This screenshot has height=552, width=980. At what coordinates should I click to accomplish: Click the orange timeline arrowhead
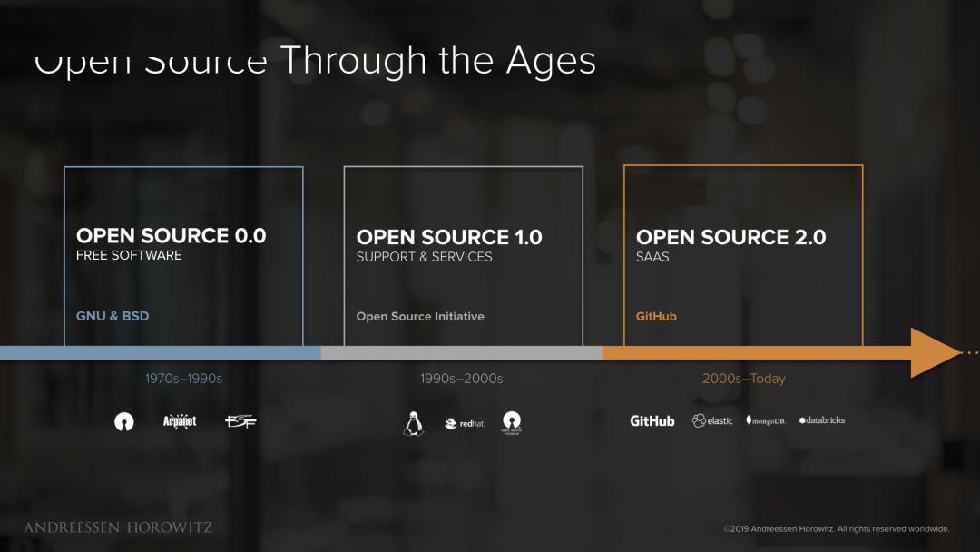click(935, 352)
